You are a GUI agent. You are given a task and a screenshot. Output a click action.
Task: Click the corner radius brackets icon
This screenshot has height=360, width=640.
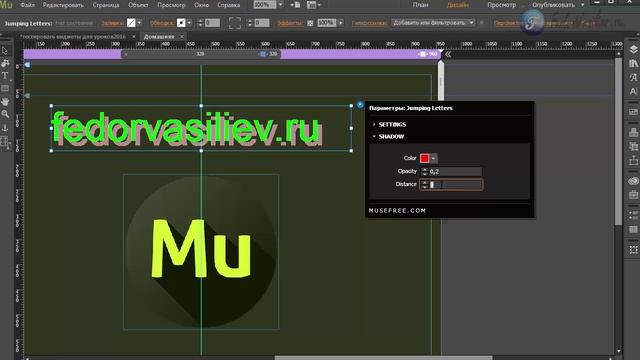235,23
